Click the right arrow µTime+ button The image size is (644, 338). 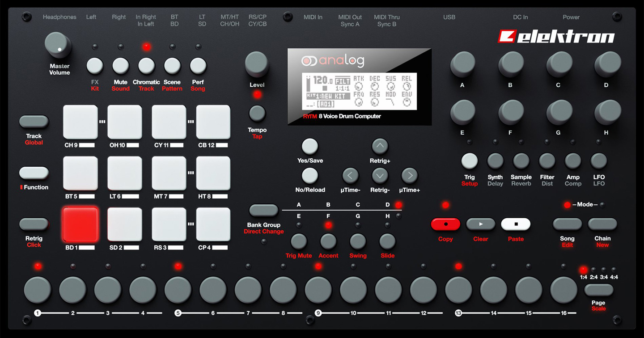point(409,176)
